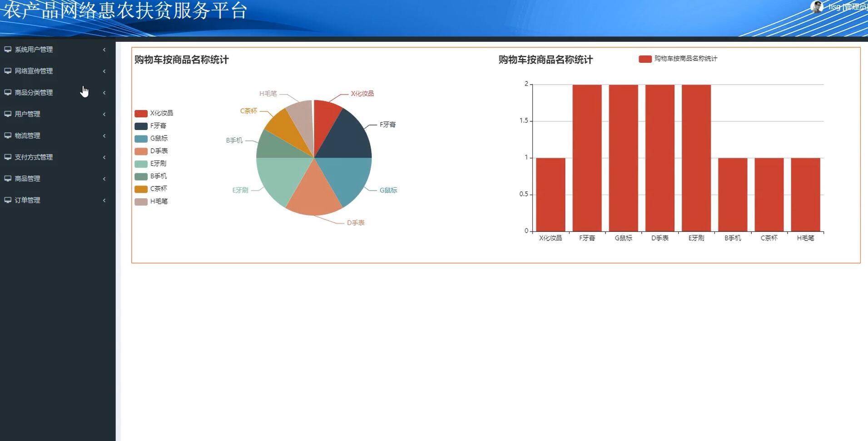Click the red X化妆品 legend color swatch
Viewport: 868px width, 441px height.
point(141,113)
